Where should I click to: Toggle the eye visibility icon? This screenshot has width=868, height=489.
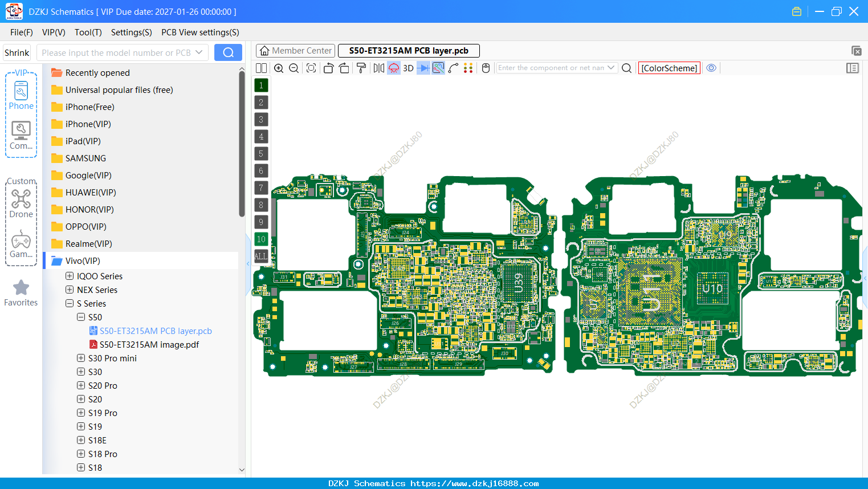[711, 68]
